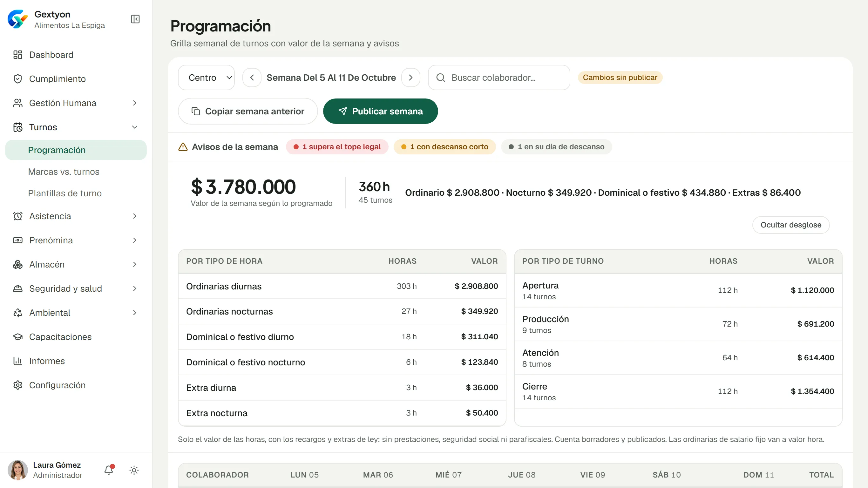Filter by 1 en su día de descanso

pos(556,147)
